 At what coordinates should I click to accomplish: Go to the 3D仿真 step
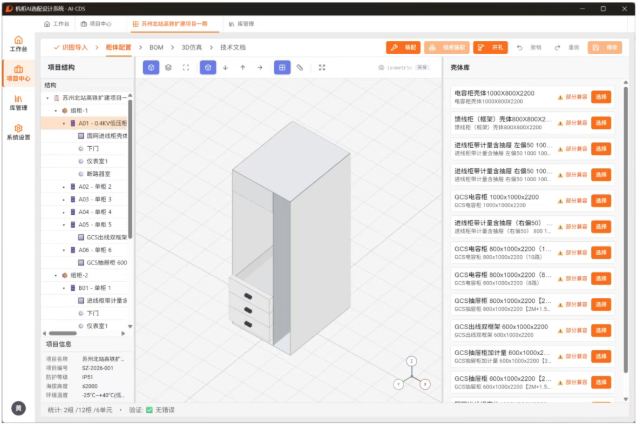coord(192,48)
